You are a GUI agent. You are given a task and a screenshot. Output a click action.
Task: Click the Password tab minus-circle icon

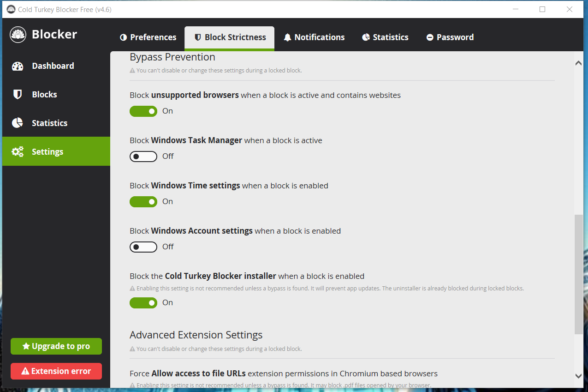430,37
